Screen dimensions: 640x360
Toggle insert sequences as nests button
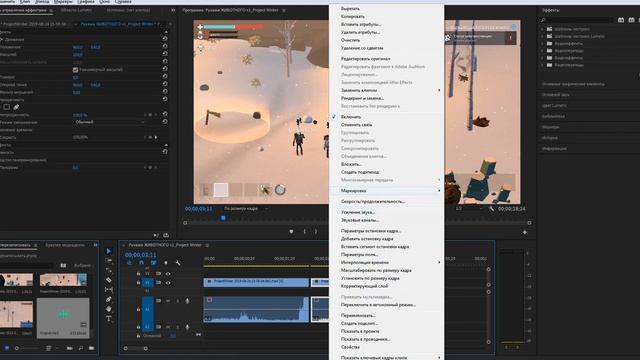129,263
